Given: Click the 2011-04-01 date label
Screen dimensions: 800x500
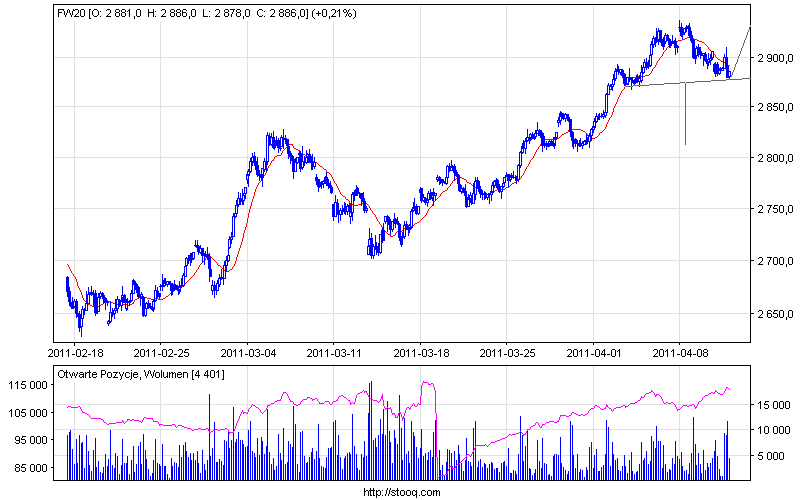Looking at the screenshot, I should click(594, 353).
